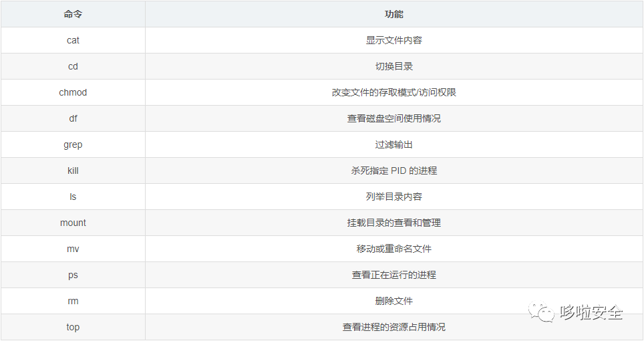Select the rm command cell
Screen dimensions: 644x341
tap(73, 301)
